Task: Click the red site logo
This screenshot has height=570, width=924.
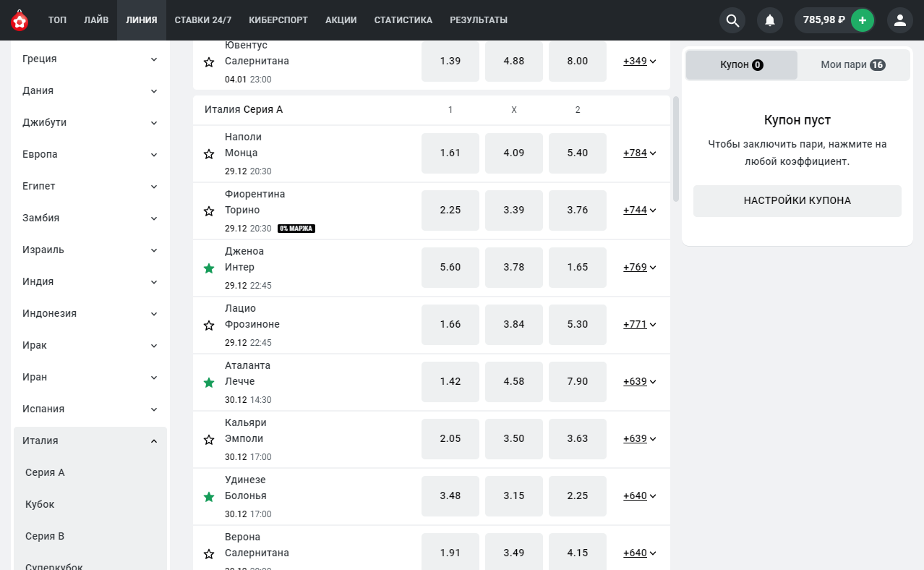Action: click(x=20, y=20)
